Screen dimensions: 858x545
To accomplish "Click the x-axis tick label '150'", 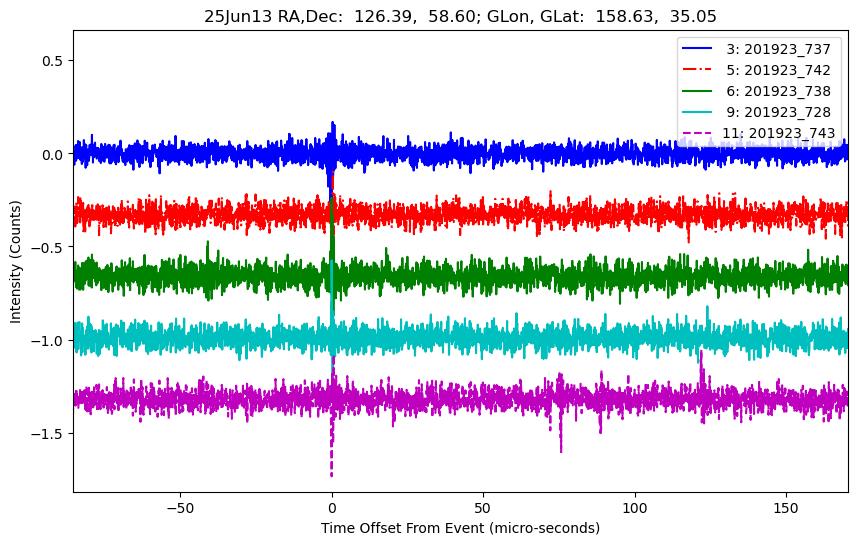I will pos(786,508).
